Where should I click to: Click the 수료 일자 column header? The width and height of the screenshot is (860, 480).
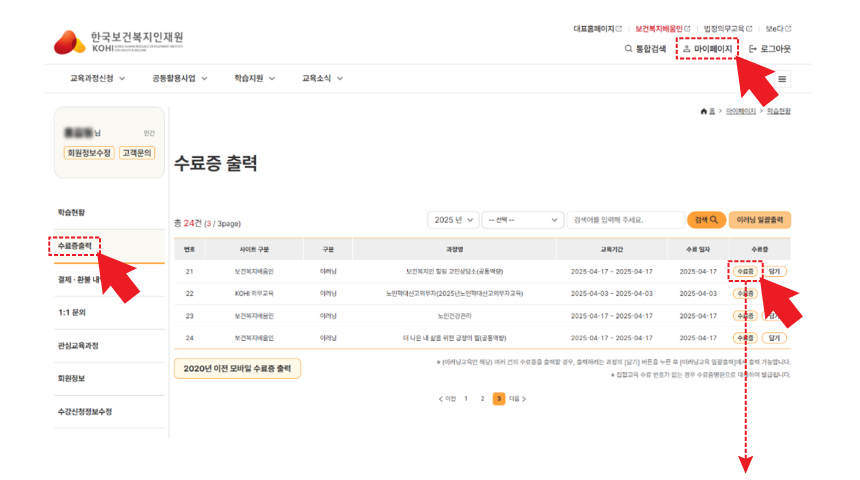coord(698,250)
